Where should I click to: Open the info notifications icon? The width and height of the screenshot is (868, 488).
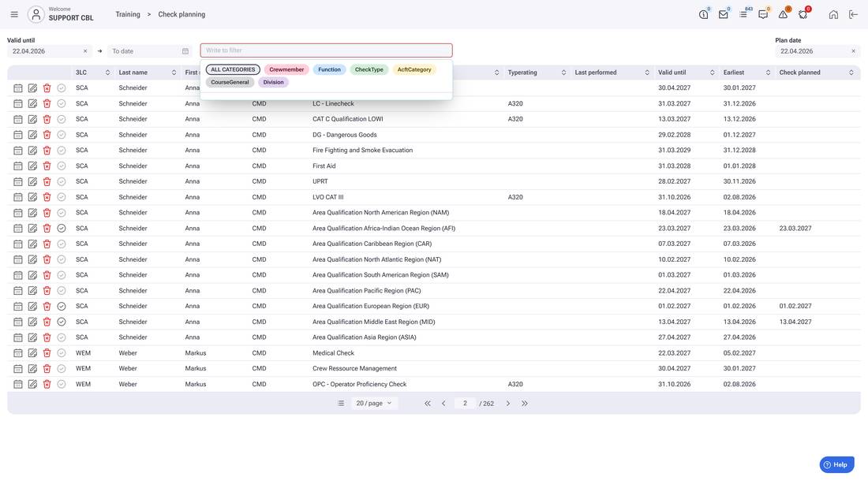click(704, 14)
